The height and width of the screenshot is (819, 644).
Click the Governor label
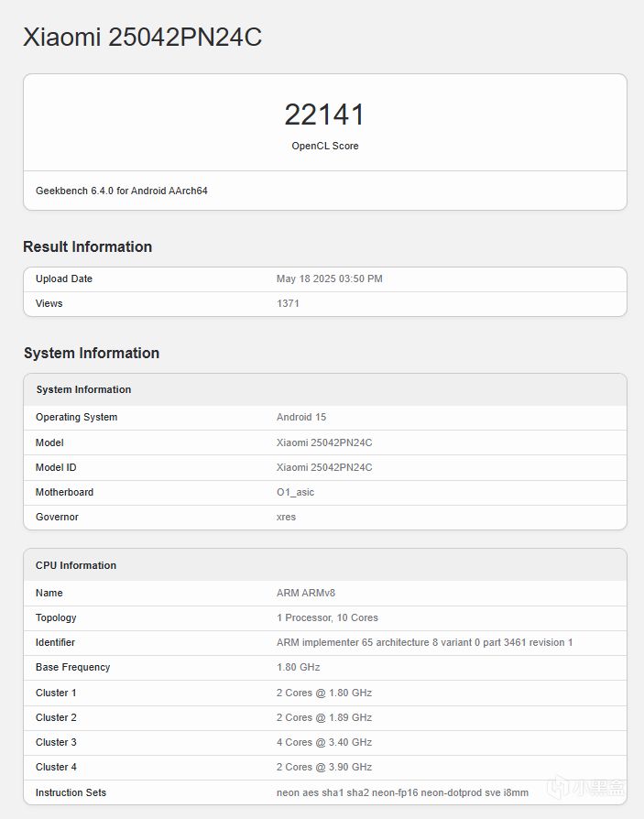(x=57, y=517)
